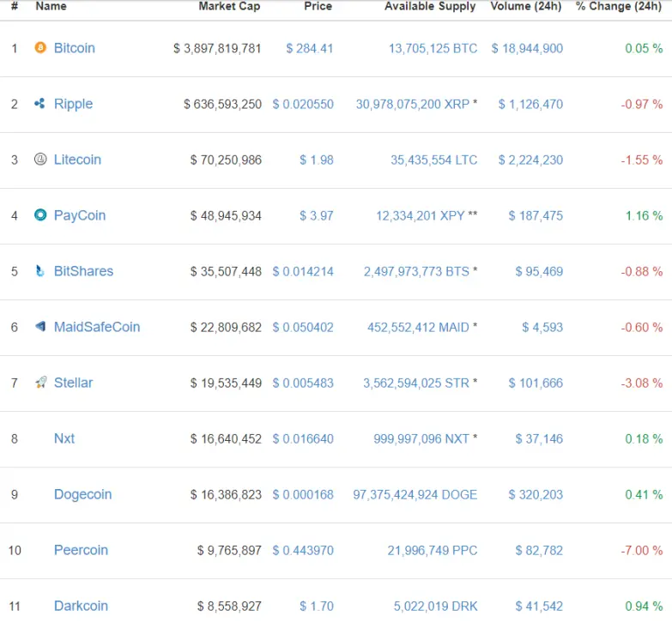Open the Nxt name link
The height and width of the screenshot is (622, 672).
click(64, 438)
